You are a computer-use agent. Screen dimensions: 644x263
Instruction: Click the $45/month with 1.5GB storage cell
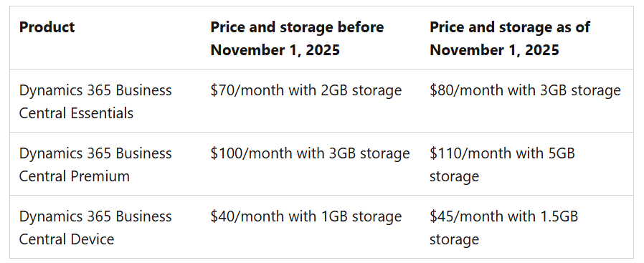(x=504, y=228)
